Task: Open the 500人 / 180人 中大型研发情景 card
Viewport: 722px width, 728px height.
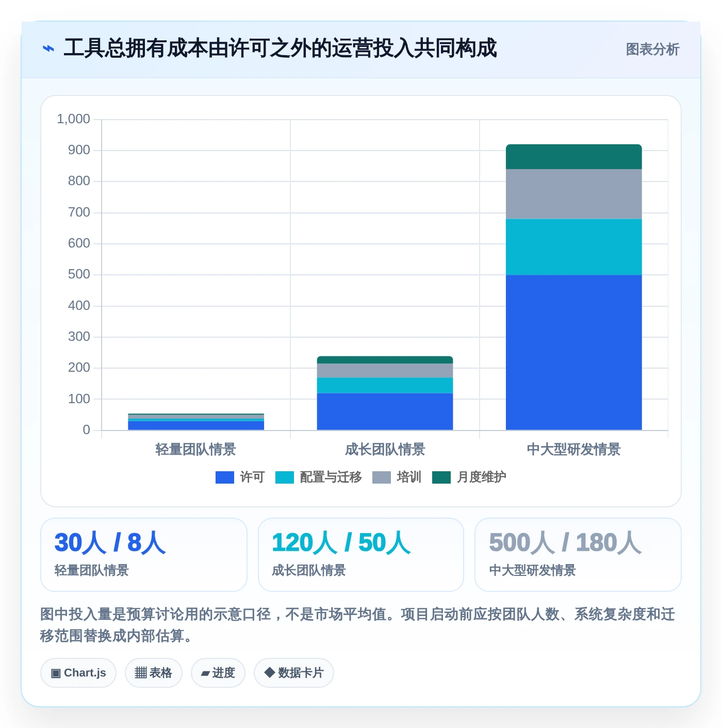Action: (578, 555)
